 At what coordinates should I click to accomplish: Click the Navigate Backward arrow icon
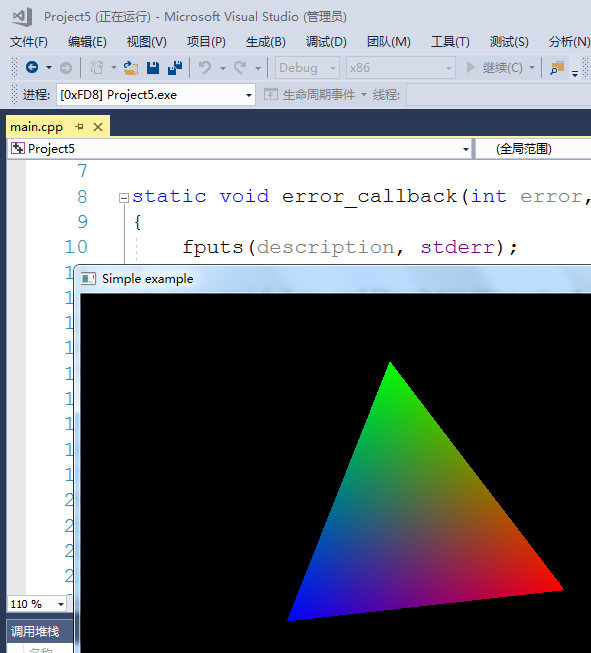[x=32, y=67]
